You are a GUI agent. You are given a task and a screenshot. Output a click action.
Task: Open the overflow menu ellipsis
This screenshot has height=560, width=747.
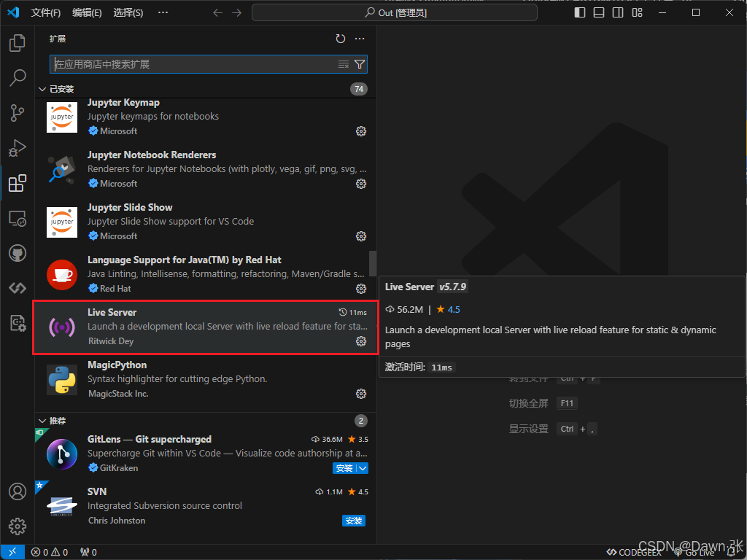click(x=163, y=13)
